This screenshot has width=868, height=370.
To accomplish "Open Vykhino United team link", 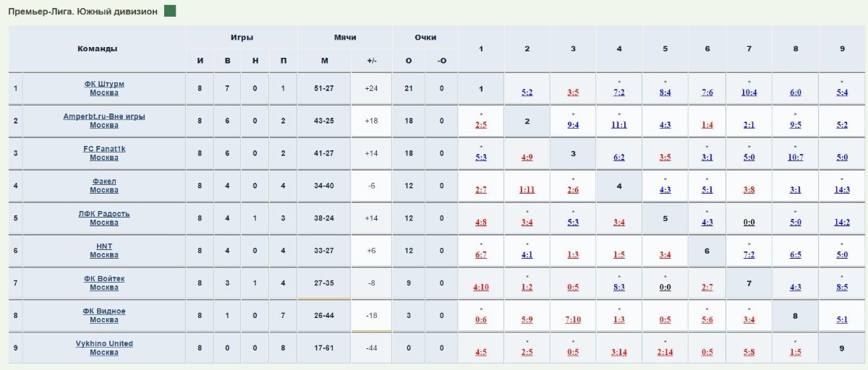I will (104, 343).
